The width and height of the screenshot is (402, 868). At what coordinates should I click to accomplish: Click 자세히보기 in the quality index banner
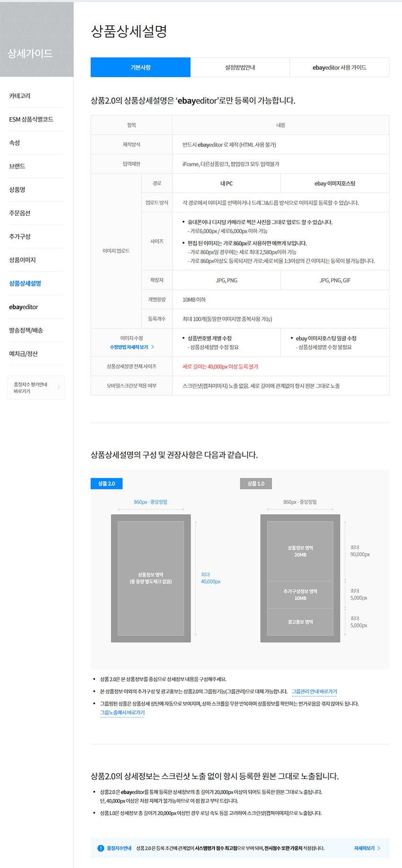(364, 848)
